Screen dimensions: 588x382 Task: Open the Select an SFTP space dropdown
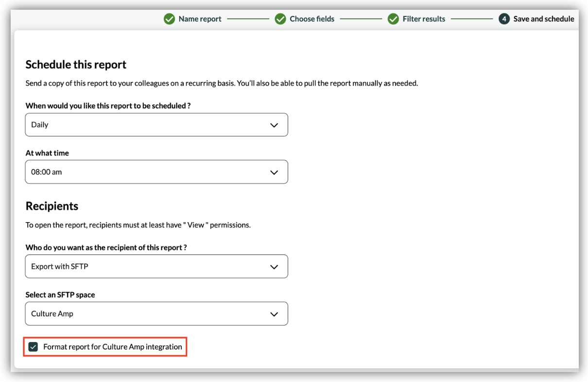coord(156,314)
